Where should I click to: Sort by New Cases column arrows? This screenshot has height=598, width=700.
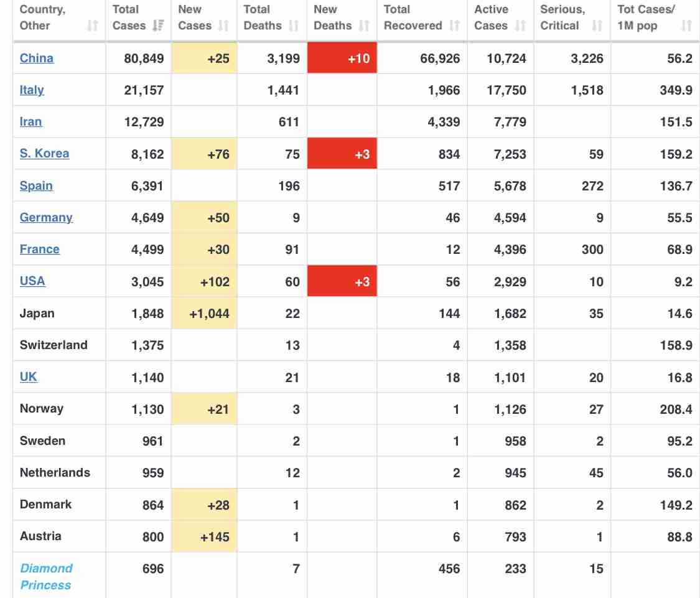[x=223, y=26]
